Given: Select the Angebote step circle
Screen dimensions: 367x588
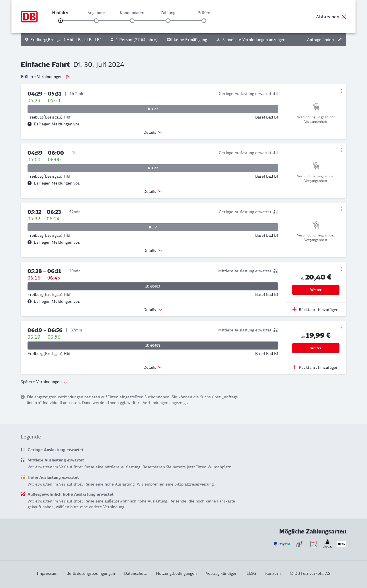Looking at the screenshot, I should (96, 21).
